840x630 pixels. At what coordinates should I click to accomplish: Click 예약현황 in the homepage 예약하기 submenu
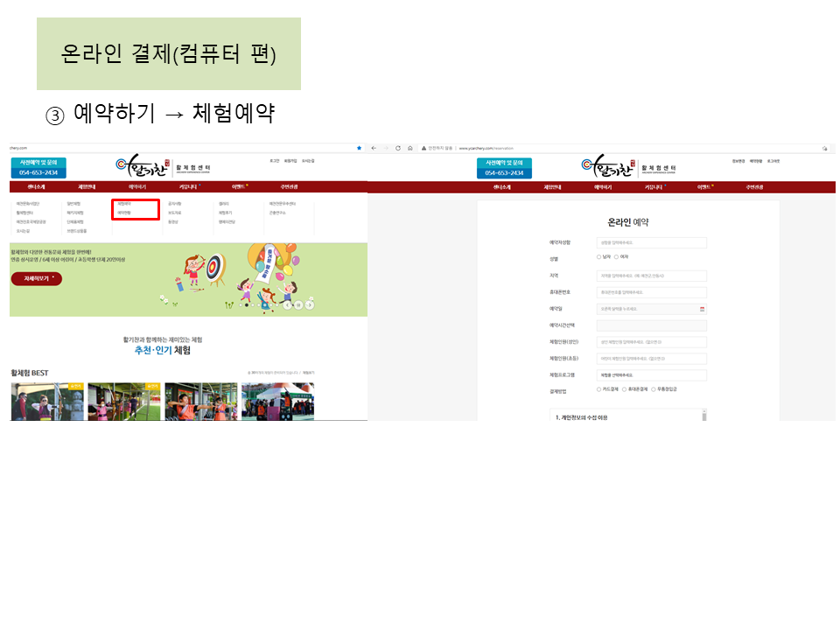[124, 213]
